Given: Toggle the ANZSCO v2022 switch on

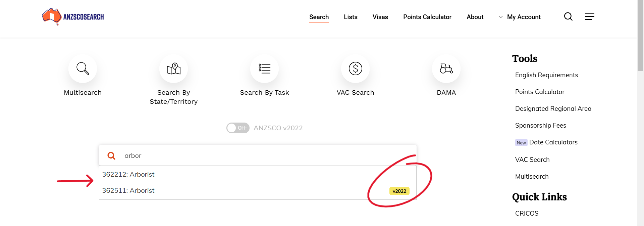Looking at the screenshot, I should click(238, 128).
